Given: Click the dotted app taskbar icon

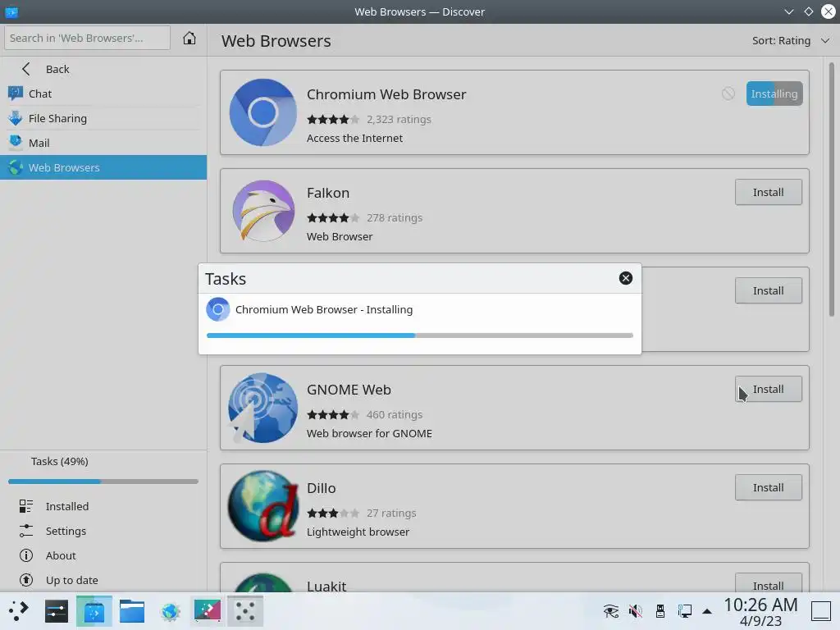Looking at the screenshot, I should [245, 610].
